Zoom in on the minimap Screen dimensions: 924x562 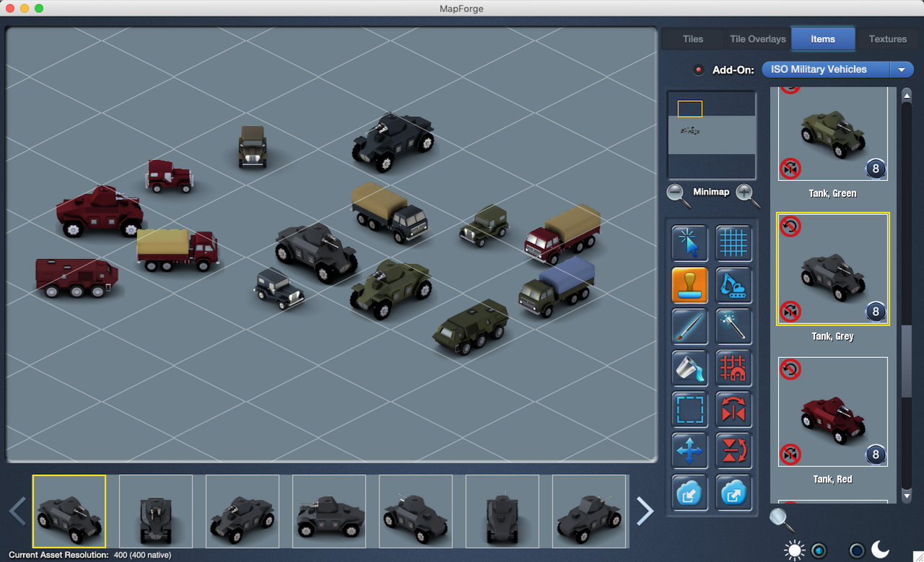pyautogui.click(x=747, y=193)
